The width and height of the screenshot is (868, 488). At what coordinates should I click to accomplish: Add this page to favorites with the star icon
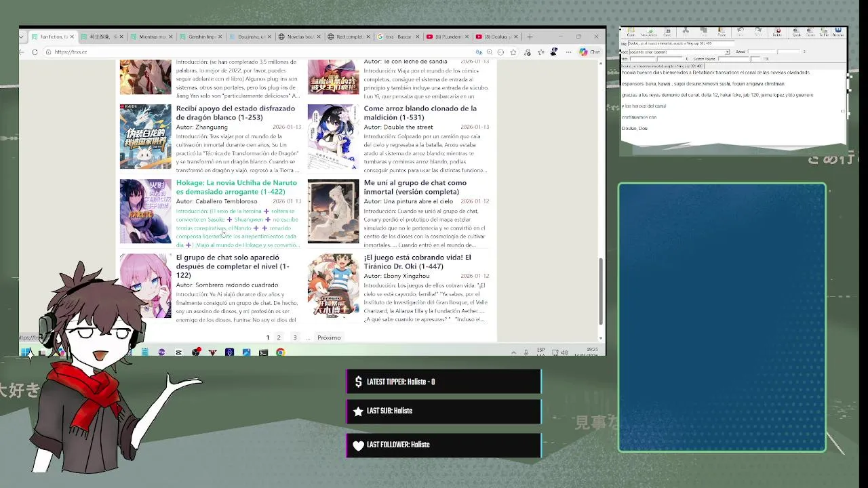click(513, 52)
